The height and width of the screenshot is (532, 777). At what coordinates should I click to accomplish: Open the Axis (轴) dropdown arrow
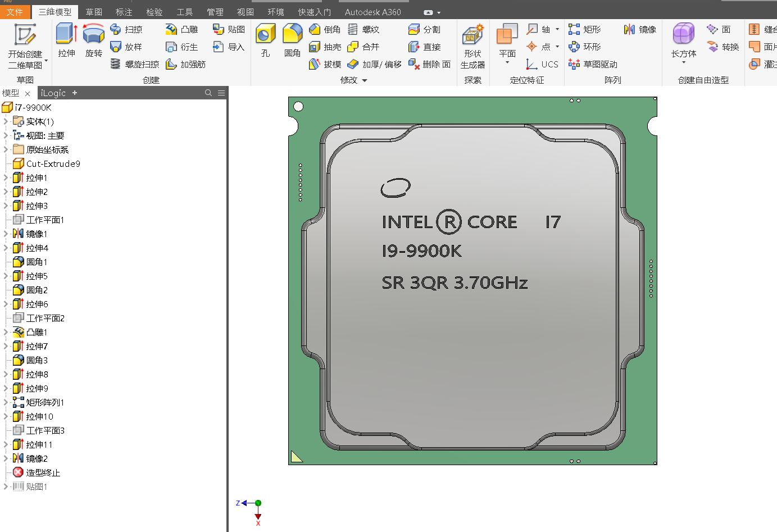557,29
